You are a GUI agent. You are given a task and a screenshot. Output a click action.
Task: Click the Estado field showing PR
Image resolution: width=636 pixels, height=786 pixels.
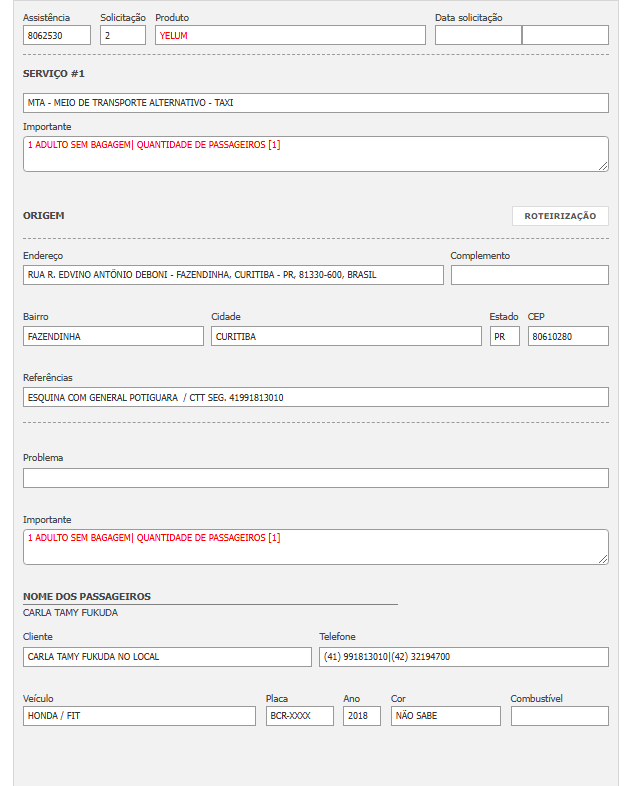click(504, 336)
